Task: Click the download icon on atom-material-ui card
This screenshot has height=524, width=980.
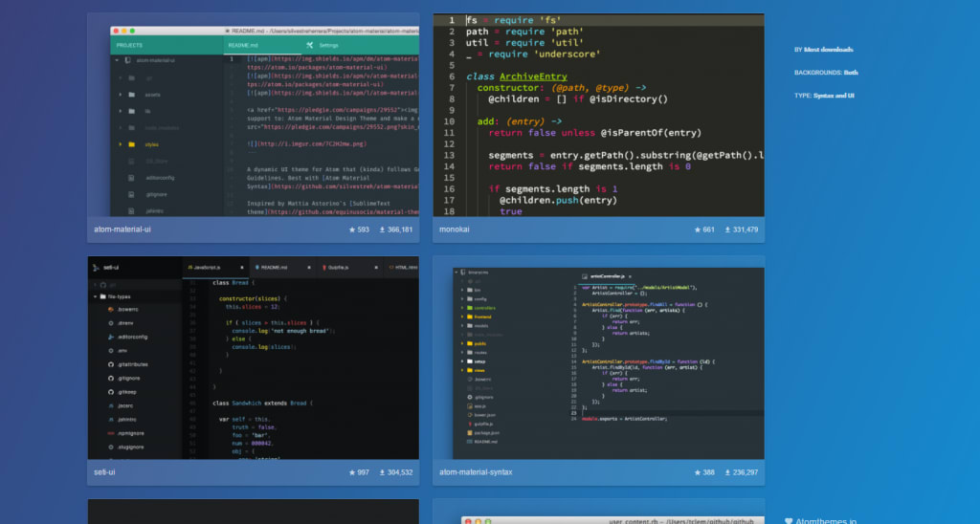Action: pos(382,229)
